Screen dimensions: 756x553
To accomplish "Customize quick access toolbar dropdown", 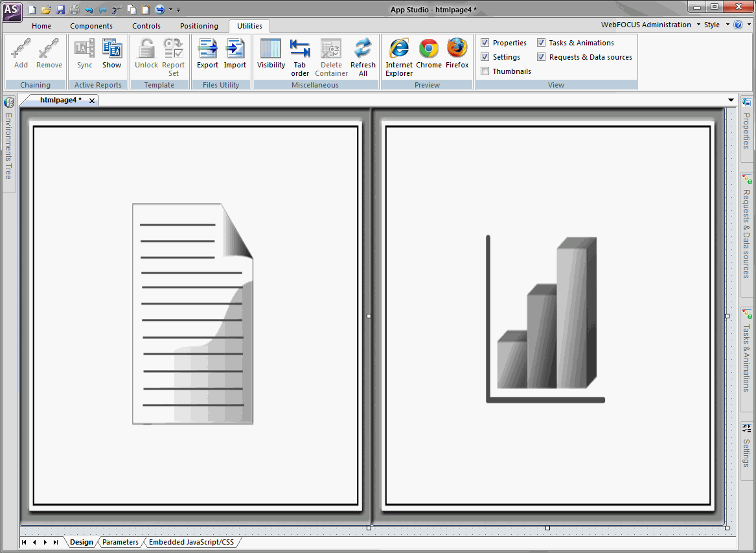I will tap(178, 10).
